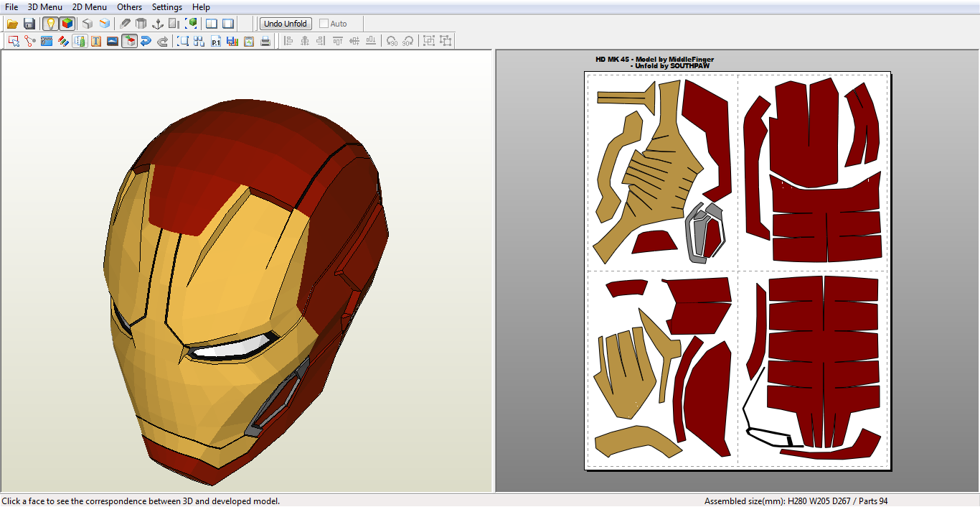Click the Open file folder icon

point(12,24)
